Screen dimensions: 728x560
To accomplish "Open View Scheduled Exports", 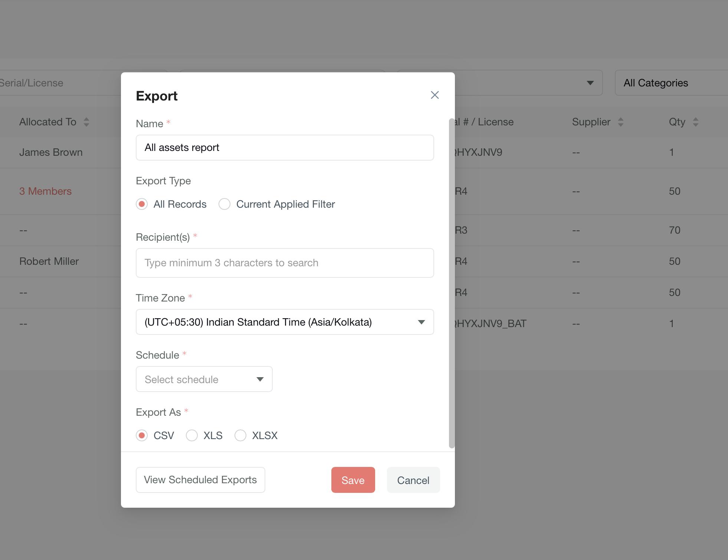I will pos(200,480).
